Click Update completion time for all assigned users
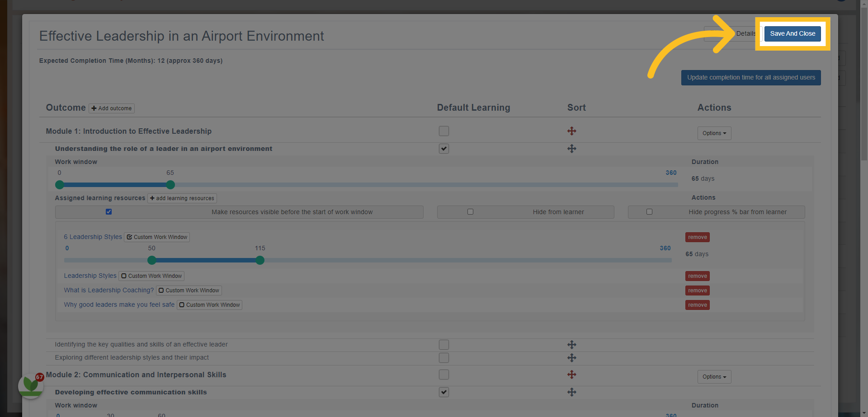 751,78
